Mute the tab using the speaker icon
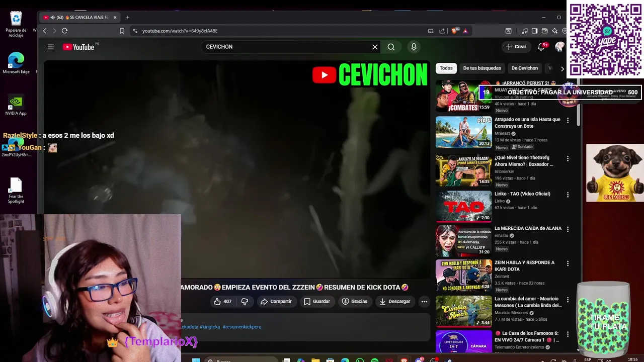644x362 pixels. pyautogui.click(x=52, y=17)
